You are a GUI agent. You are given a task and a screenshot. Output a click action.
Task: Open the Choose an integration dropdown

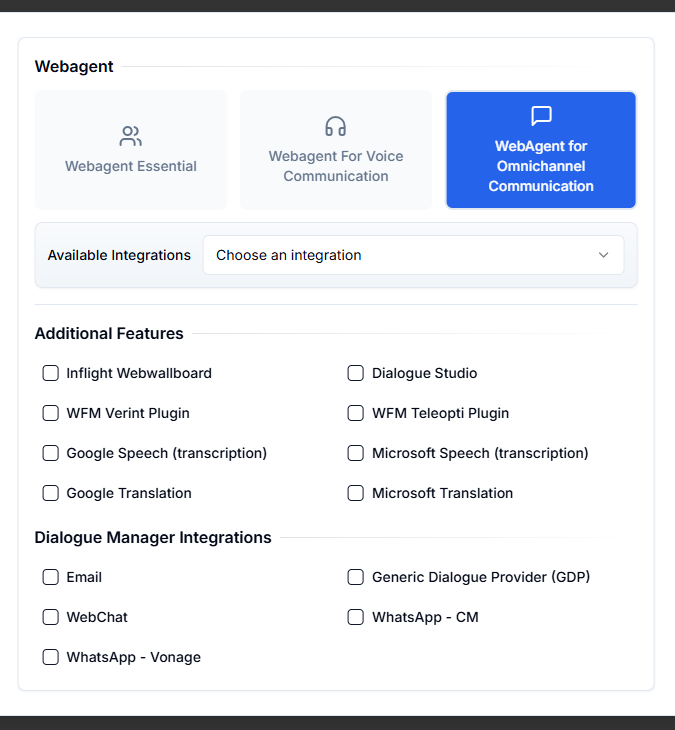[x=413, y=255]
